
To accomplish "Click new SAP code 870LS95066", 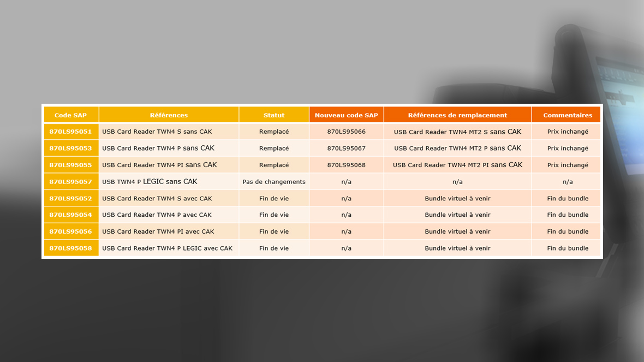I will [x=346, y=132].
